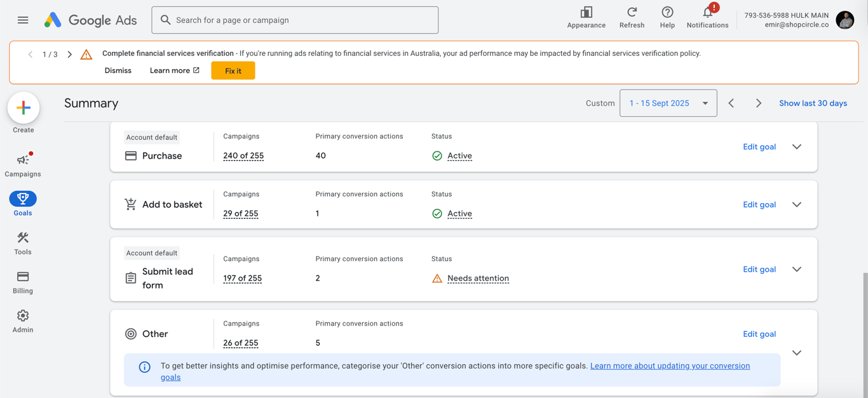
Task: Open the hamburger main menu
Action: click(23, 20)
